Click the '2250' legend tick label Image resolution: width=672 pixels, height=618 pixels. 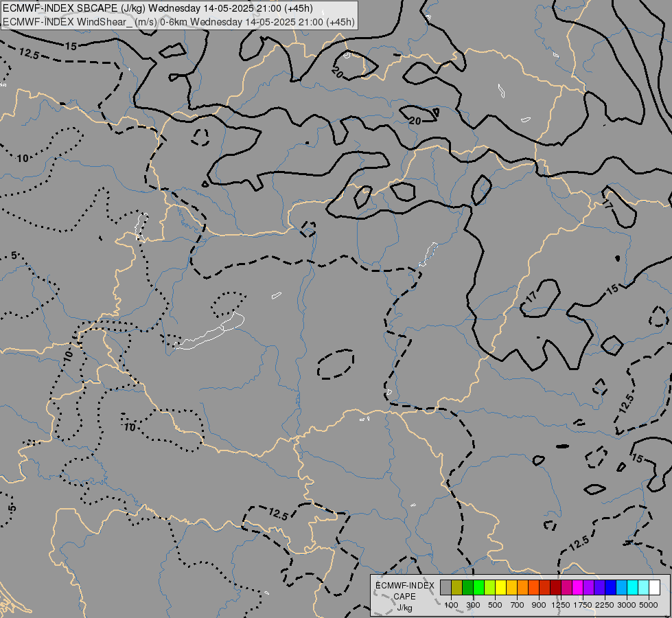605,605
